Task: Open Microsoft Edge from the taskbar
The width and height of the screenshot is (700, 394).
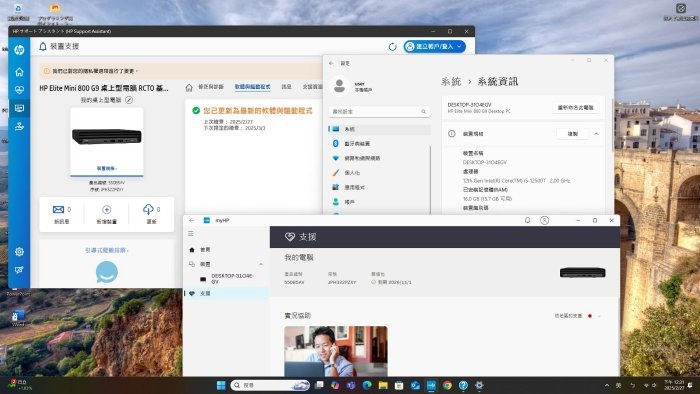Action: point(367,385)
